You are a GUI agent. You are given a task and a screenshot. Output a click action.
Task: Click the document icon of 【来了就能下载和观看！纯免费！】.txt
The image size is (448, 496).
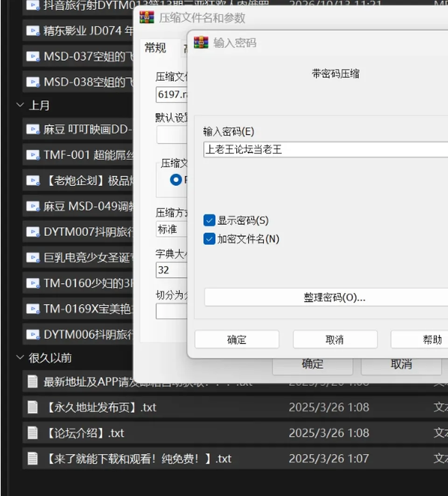(33, 458)
